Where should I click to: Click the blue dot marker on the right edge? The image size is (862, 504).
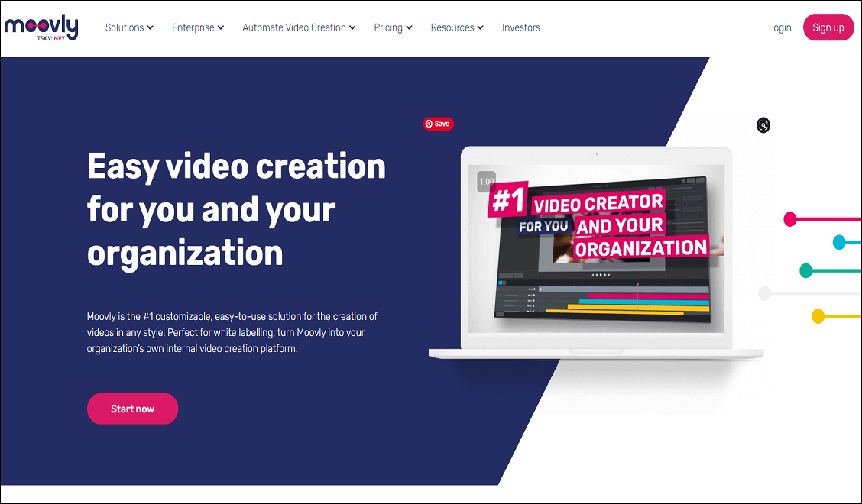click(840, 243)
